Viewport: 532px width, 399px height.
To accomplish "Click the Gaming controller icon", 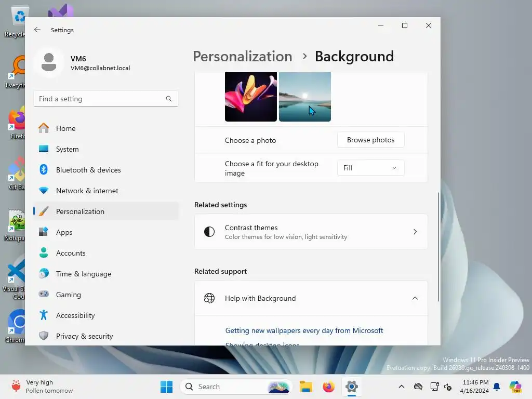I will point(44,294).
